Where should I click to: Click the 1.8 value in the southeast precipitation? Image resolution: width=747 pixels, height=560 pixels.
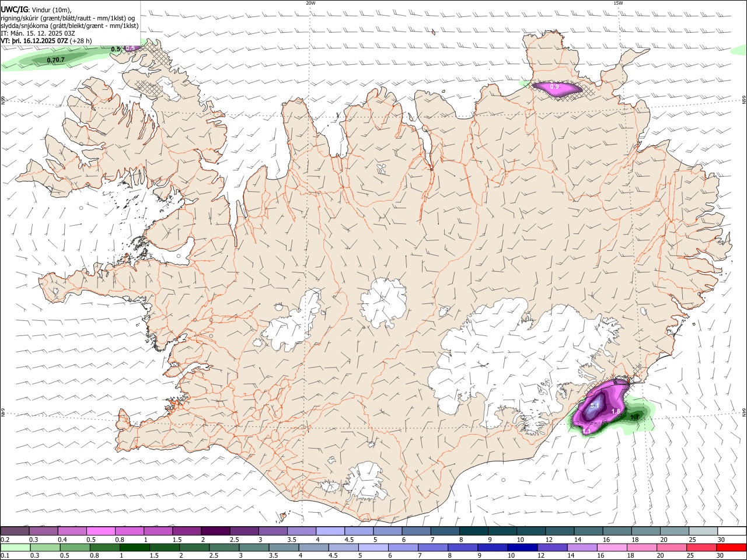[615, 411]
